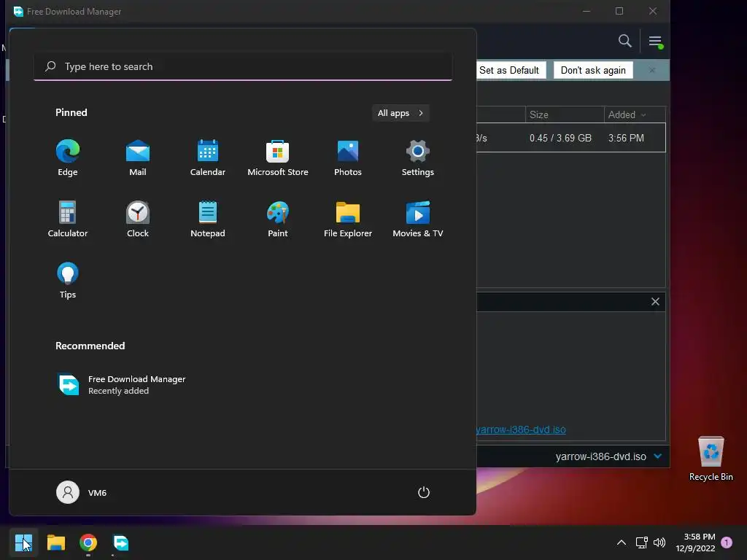Click the search icon in Free Download Manager
Image resolution: width=747 pixels, height=560 pixels.
[x=624, y=41]
